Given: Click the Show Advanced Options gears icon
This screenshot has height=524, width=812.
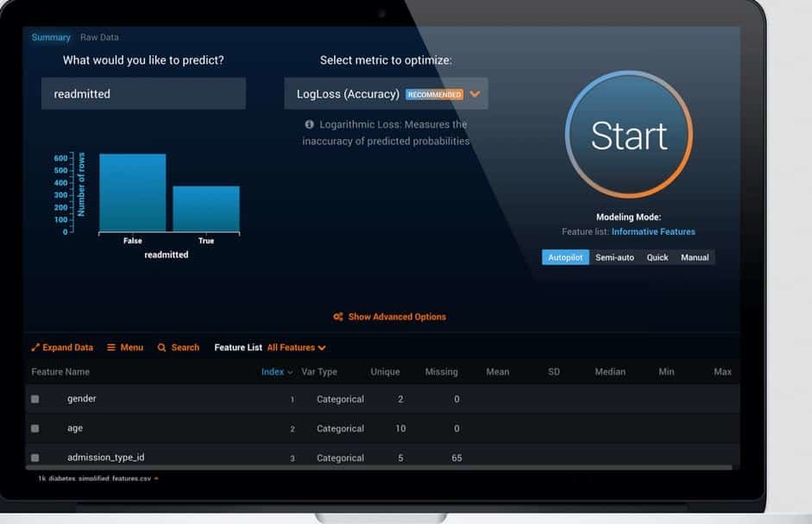Looking at the screenshot, I should (x=338, y=317).
